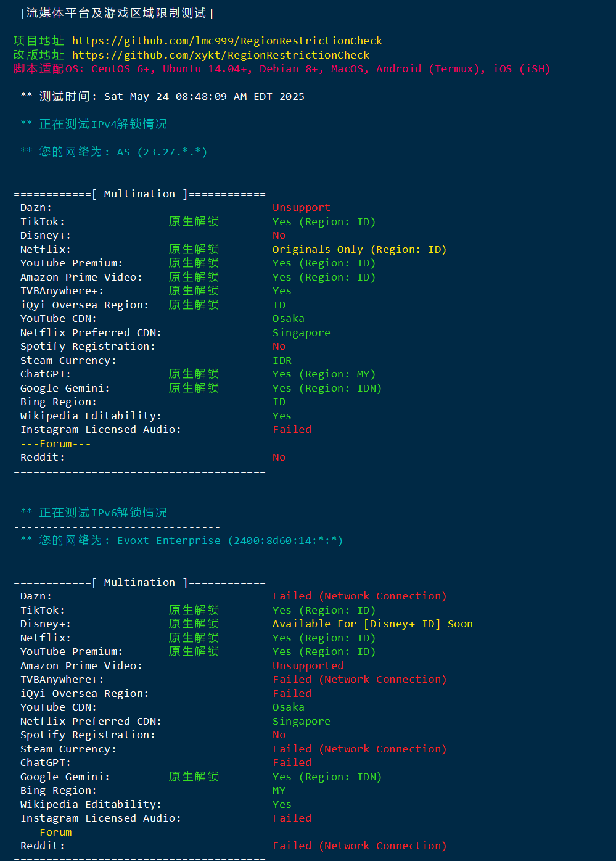Click the IPv6 Reddit Failed (Network Connection) result
The image size is (616, 861).
359,846
